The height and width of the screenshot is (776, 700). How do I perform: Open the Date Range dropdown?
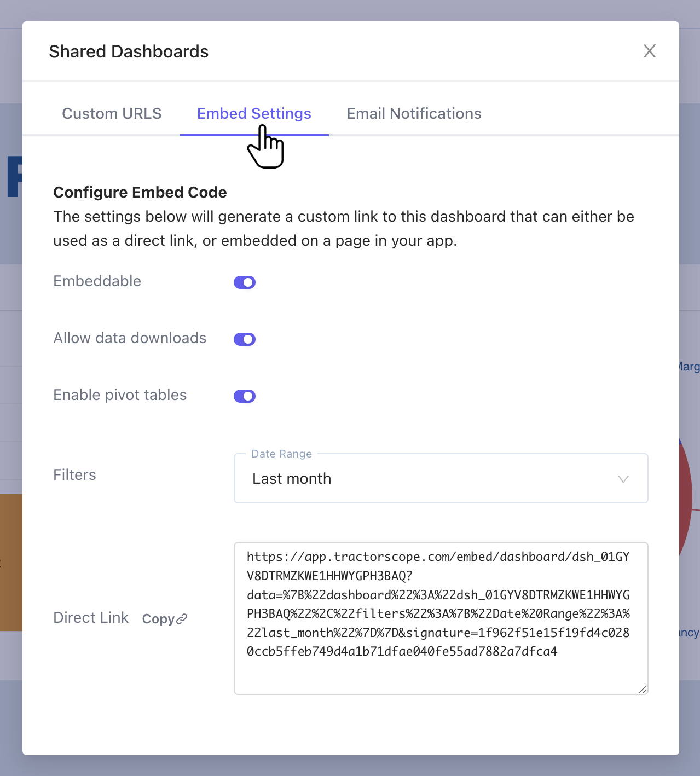(x=441, y=479)
